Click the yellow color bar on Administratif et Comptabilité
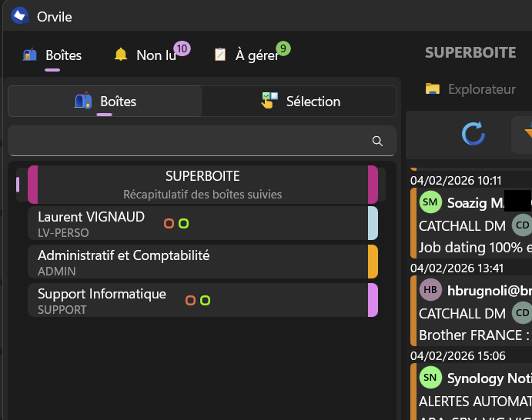 pos(373,262)
